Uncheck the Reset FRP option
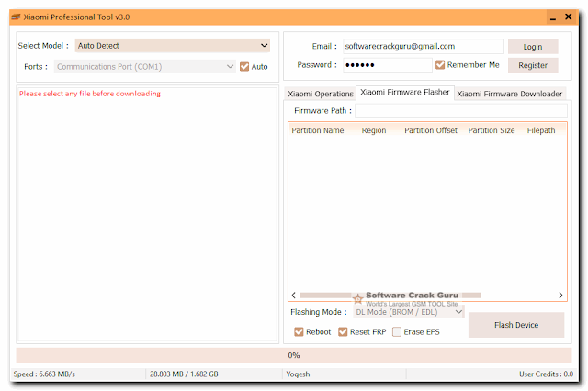588x391 pixels. (x=343, y=332)
